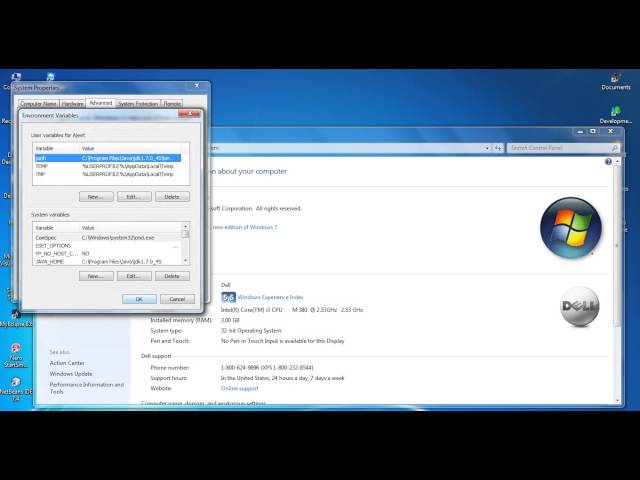Click the Search Control Panel input field

[x=560, y=148]
